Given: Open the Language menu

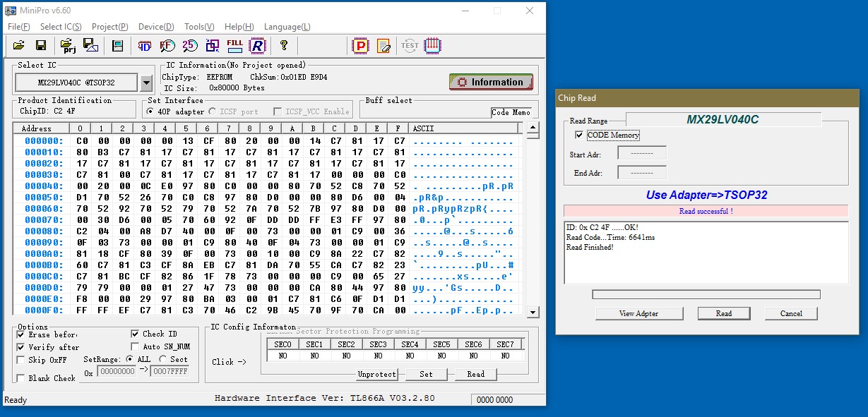Looking at the screenshot, I should pos(287,27).
